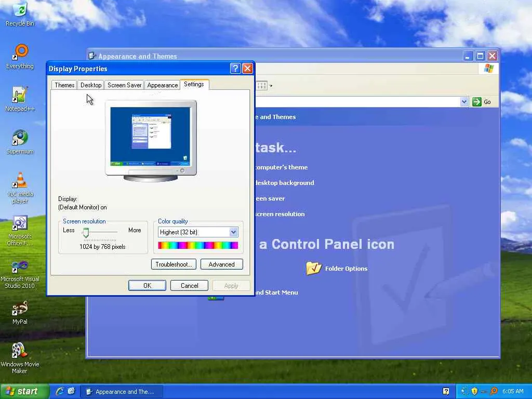Image resolution: width=532 pixels, height=399 pixels.
Task: Click the 'and Start Menu' link
Action: (276, 292)
